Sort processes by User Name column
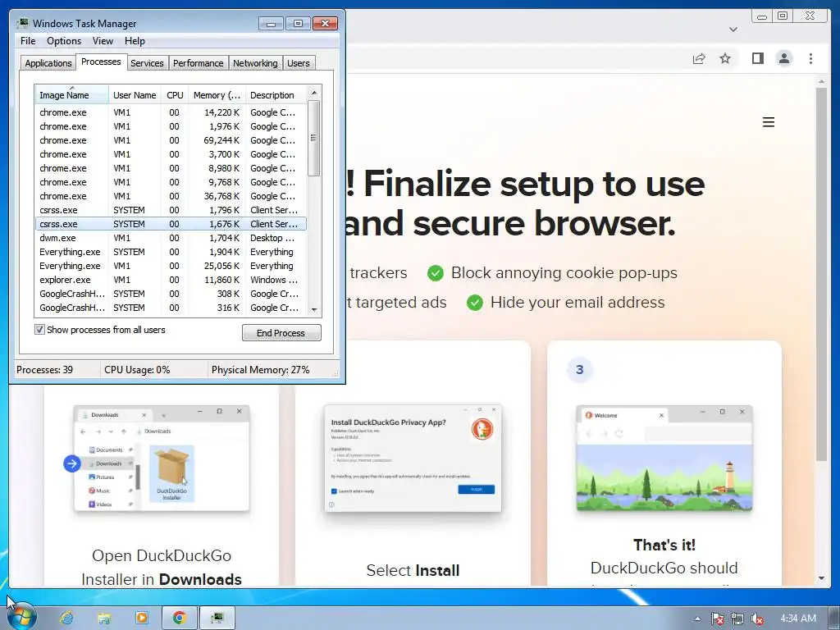Viewport: 840px width, 630px height. 135,95
